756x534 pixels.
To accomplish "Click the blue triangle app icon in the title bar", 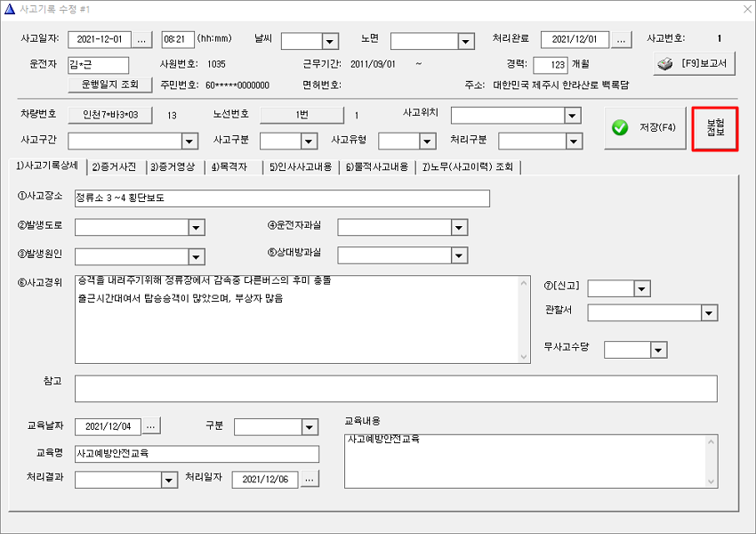I will [9, 9].
